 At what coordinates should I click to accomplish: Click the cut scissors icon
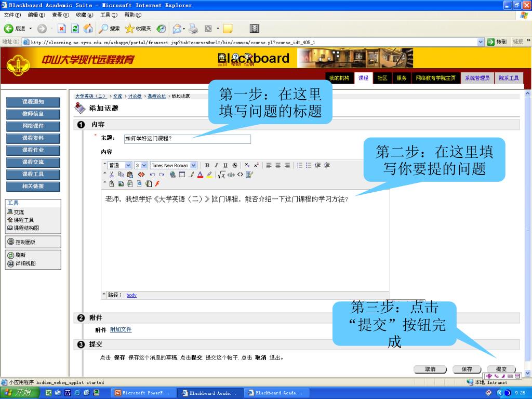(x=112, y=175)
